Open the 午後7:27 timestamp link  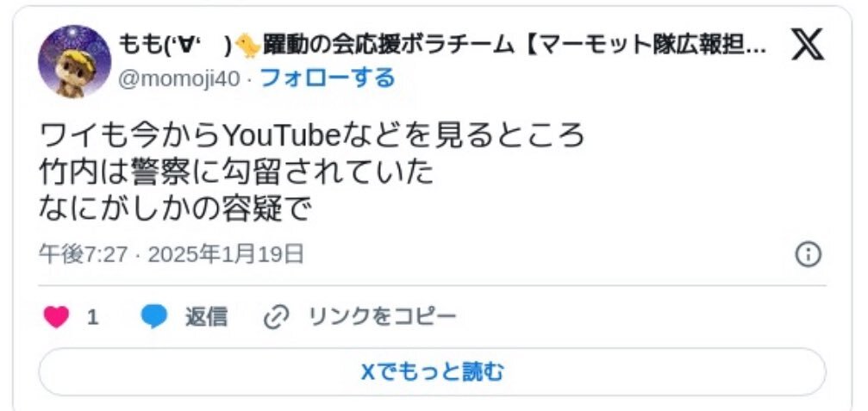83,254
